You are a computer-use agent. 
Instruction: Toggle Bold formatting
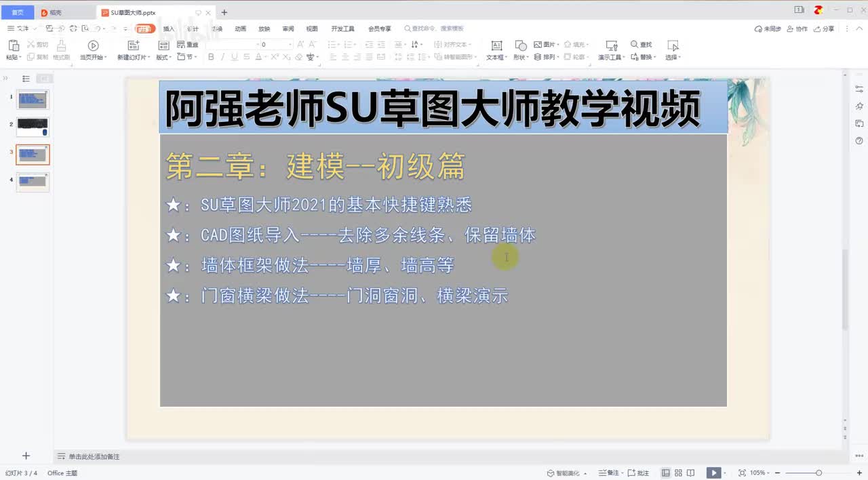[211, 57]
